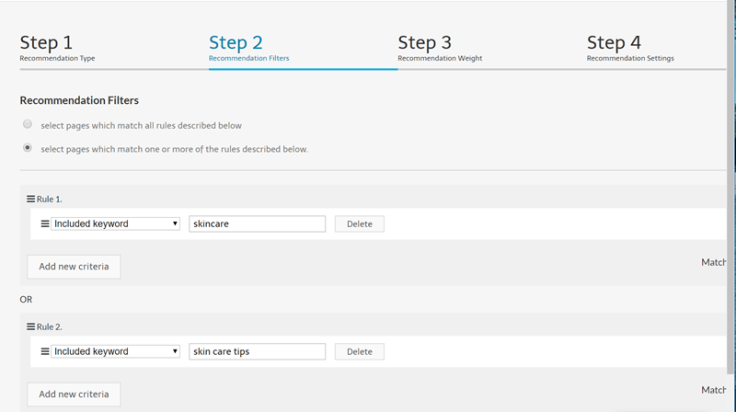Click the drag handle beside the skin care tips criteria
The height and width of the screenshot is (412, 736).
(x=45, y=351)
